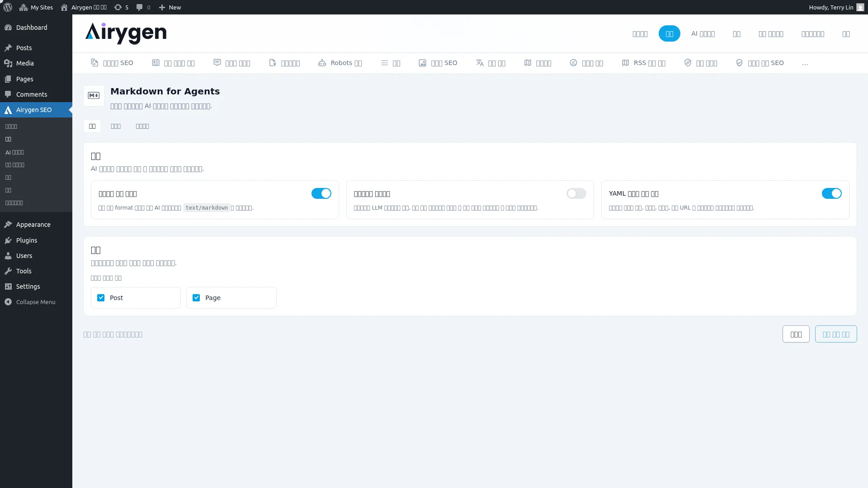Open Tools in the sidebar
868x488 pixels.
[36, 271]
